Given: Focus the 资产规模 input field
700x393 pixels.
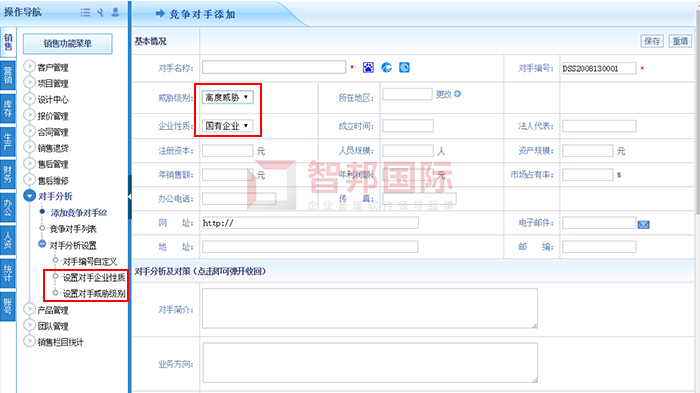Looking at the screenshot, I should pos(588,151).
